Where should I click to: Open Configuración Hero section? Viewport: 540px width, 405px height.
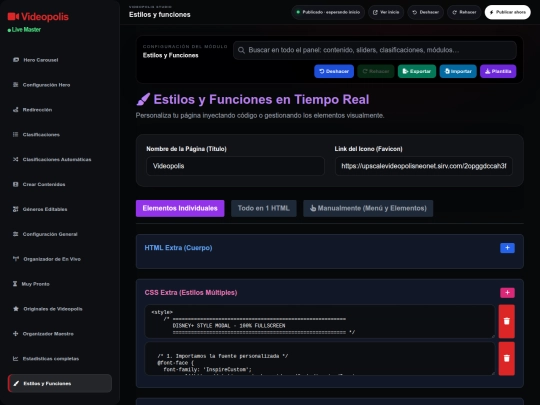59,85
